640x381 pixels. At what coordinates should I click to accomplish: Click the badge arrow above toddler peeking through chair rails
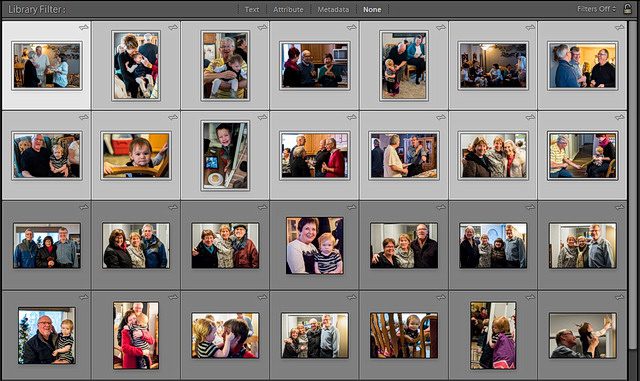[441, 297]
